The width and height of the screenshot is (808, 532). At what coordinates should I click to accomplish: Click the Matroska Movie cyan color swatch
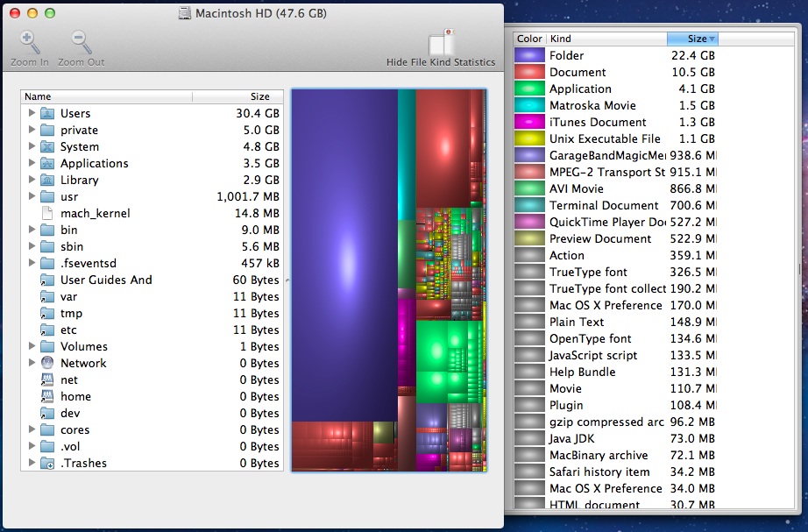pos(529,105)
